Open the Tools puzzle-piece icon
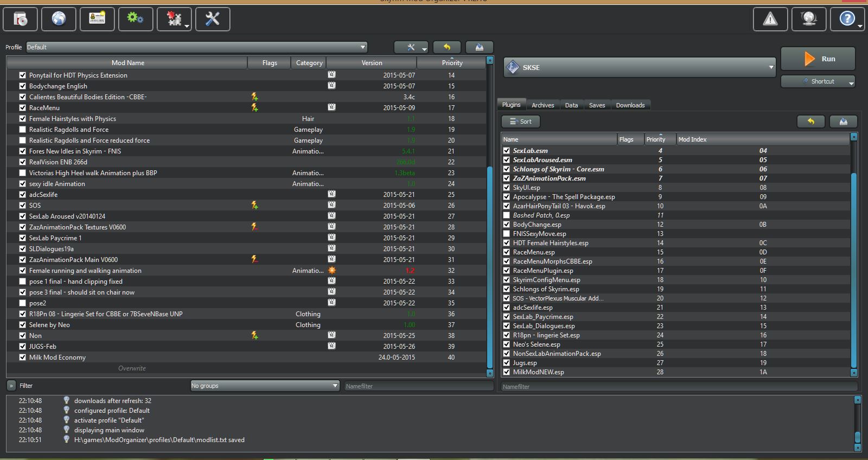This screenshot has height=460, width=868. click(x=174, y=19)
